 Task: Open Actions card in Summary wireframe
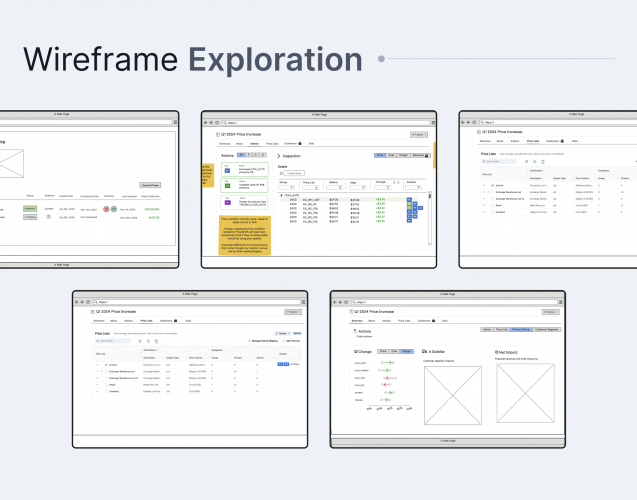(x=364, y=333)
